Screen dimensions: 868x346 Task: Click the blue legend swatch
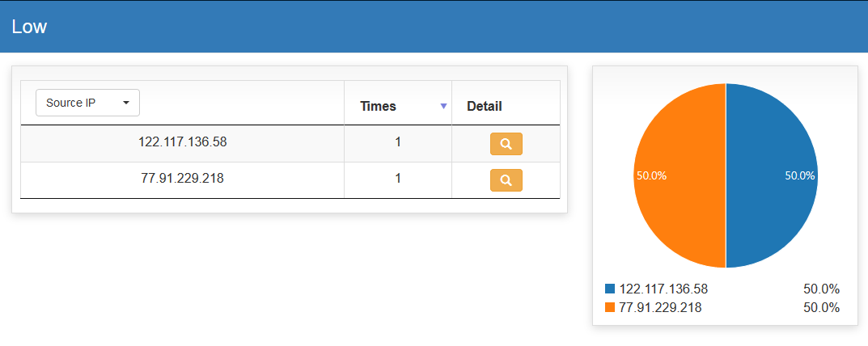point(610,289)
